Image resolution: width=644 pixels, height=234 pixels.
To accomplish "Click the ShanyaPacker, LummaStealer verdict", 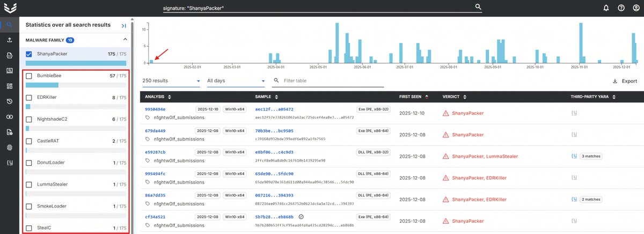I will [x=485, y=156].
